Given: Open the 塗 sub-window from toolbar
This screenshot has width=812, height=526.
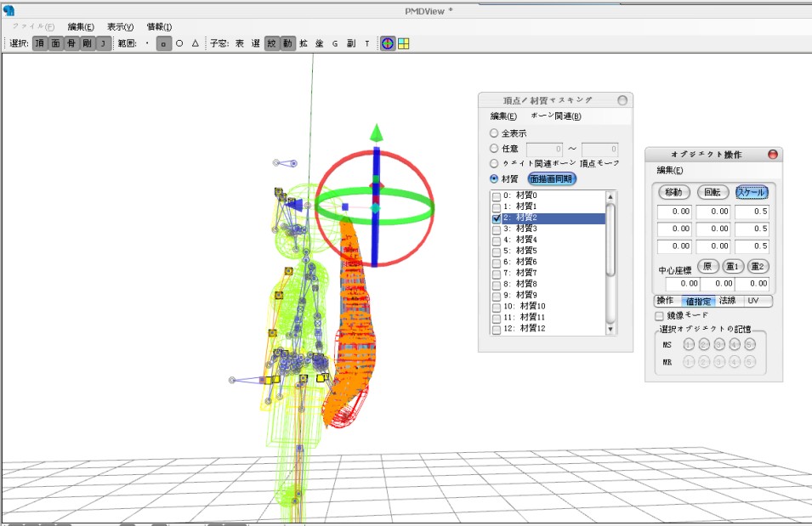Looking at the screenshot, I should point(320,43).
